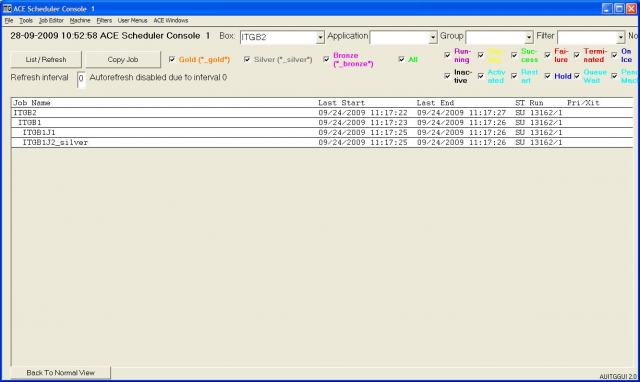Toggle the Running status checkbox
The image size is (640, 382).
point(447,55)
